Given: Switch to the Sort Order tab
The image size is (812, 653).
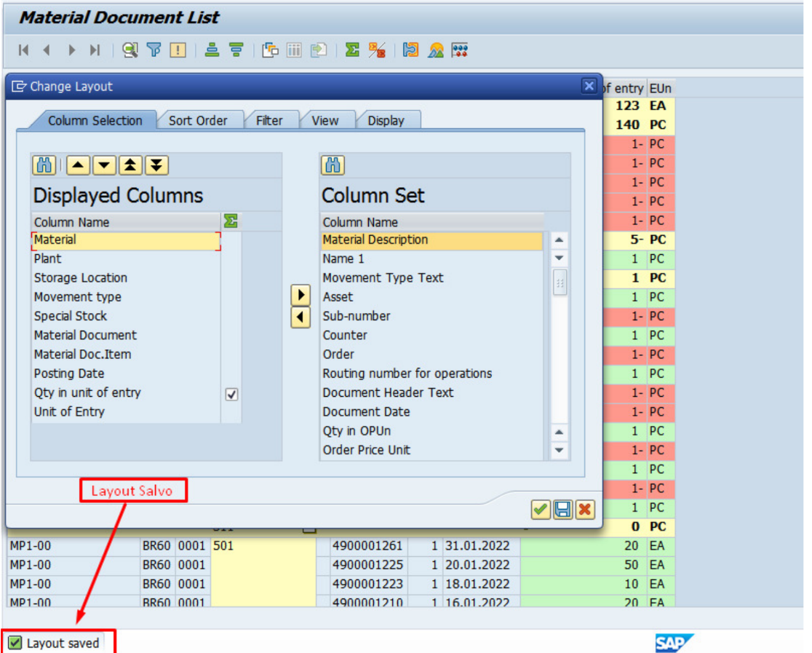Looking at the screenshot, I should tap(200, 120).
